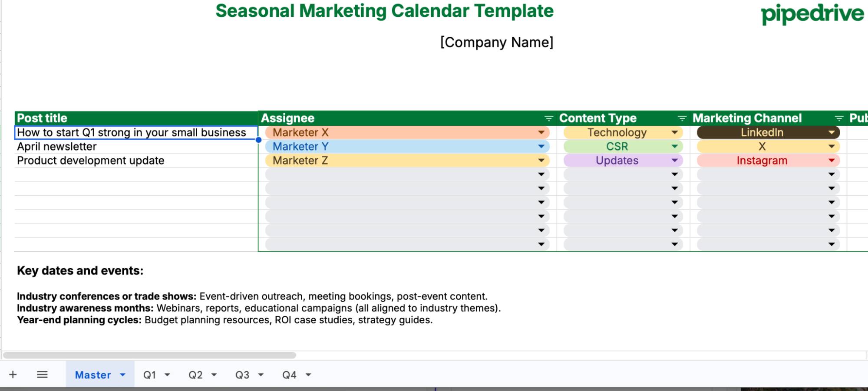This screenshot has height=391, width=868.
Task: Open the Updates content type dropdown
Action: click(674, 160)
